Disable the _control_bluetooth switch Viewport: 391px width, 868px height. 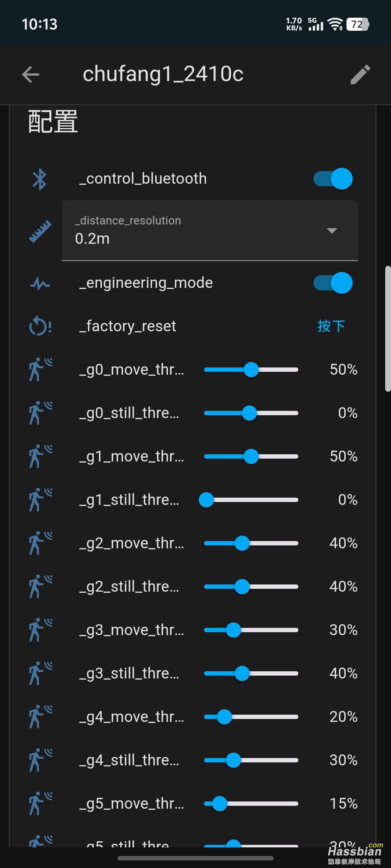point(333,179)
